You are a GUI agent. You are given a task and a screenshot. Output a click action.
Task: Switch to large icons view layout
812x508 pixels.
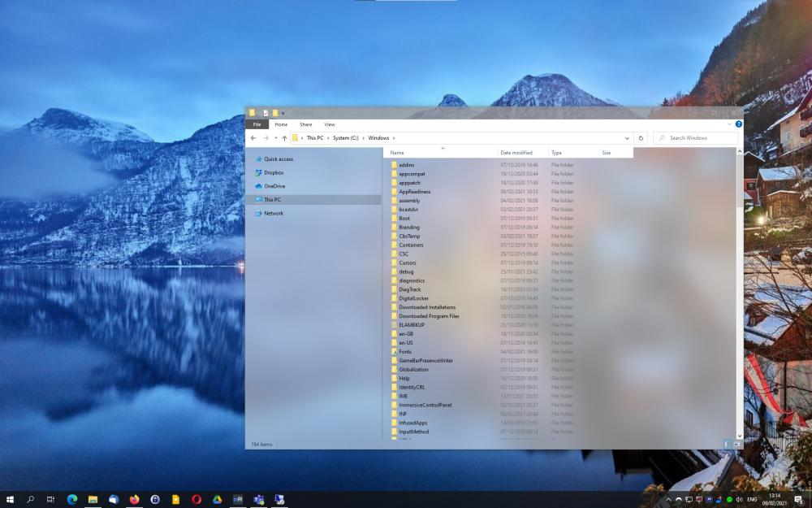[736, 445]
